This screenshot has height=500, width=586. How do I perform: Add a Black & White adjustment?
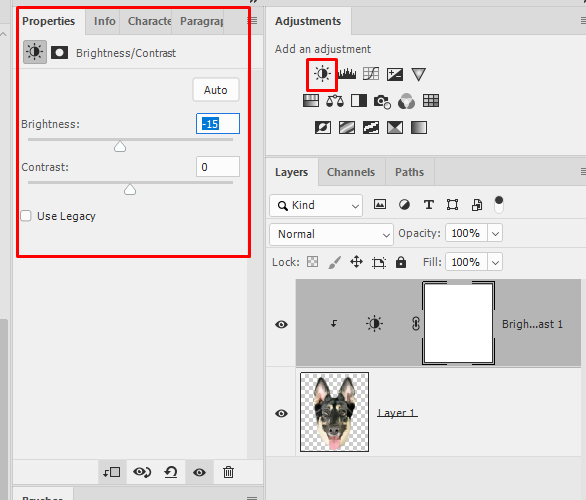coord(359,101)
